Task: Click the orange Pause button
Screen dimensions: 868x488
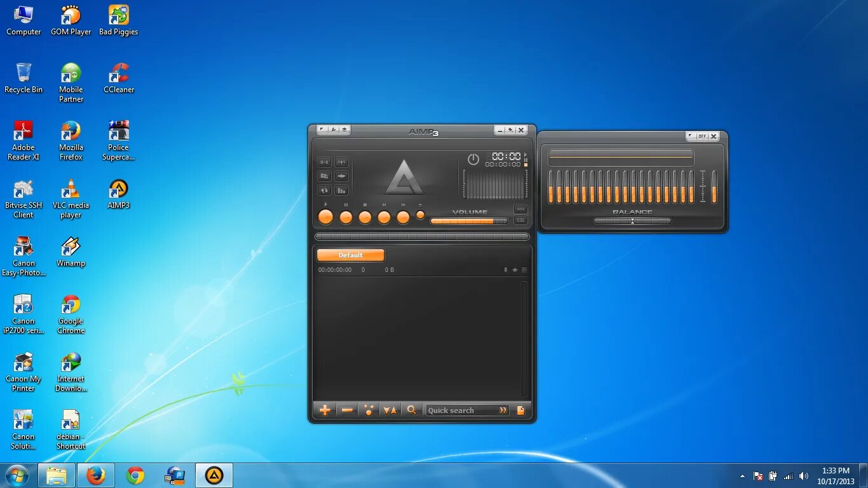Action: point(346,217)
